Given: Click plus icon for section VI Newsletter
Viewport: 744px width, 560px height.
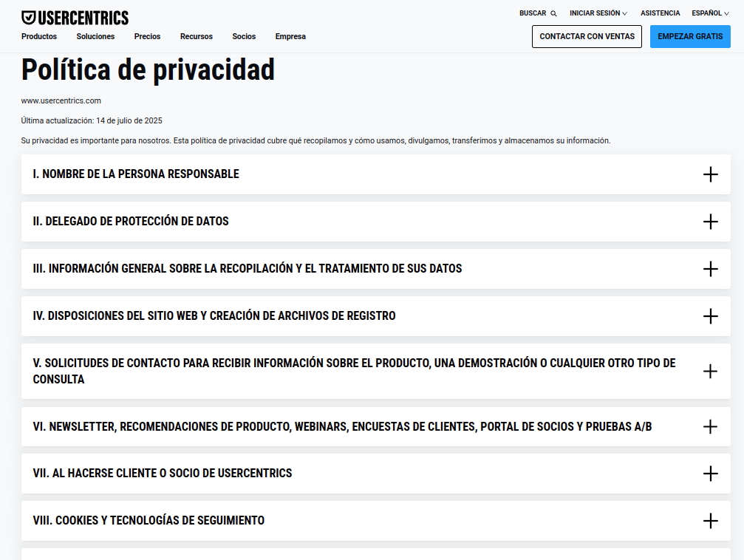Looking at the screenshot, I should coord(710,426).
